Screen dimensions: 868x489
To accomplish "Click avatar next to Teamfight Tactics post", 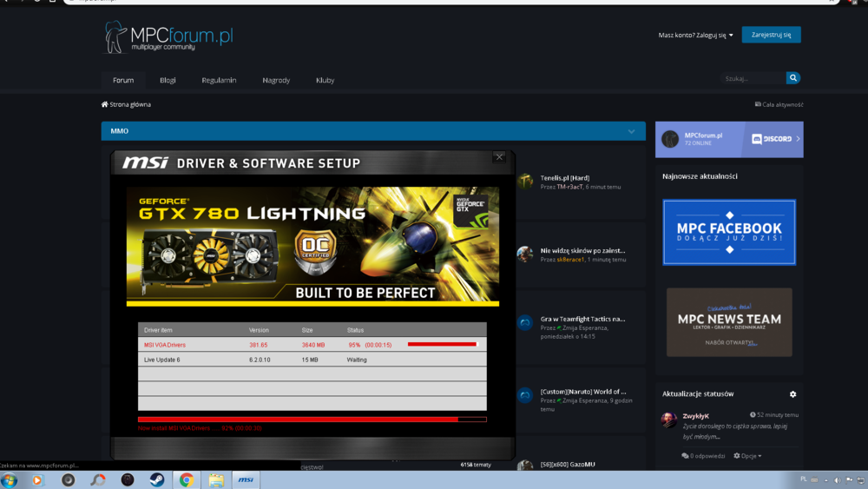I will click(x=525, y=322).
